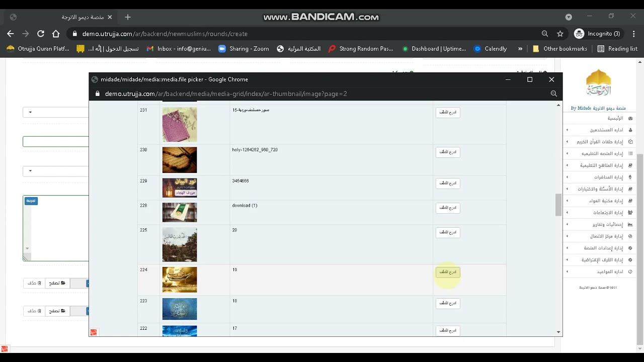Bookmark this page with the star icon
Viewport: 644px width, 362px height.
tap(560, 34)
